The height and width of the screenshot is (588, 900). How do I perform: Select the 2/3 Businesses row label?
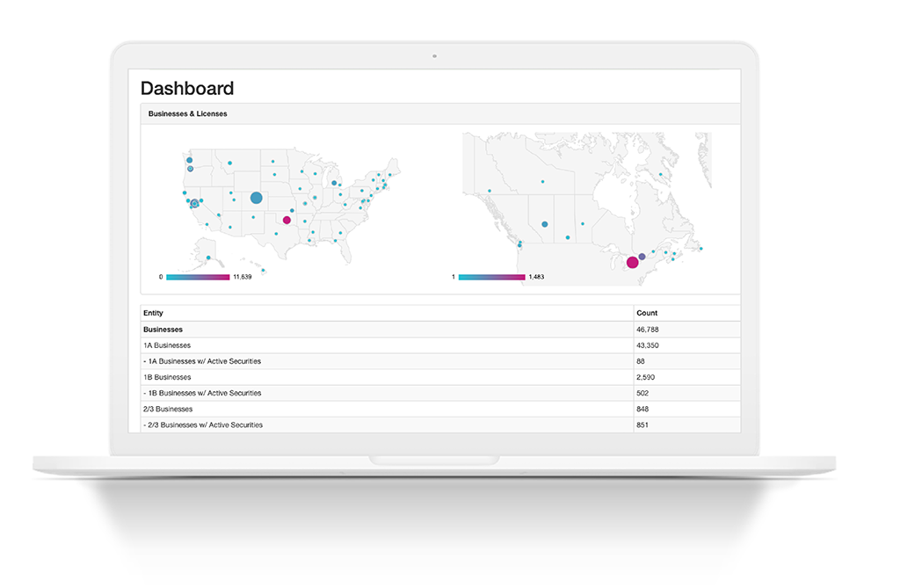[x=168, y=410]
